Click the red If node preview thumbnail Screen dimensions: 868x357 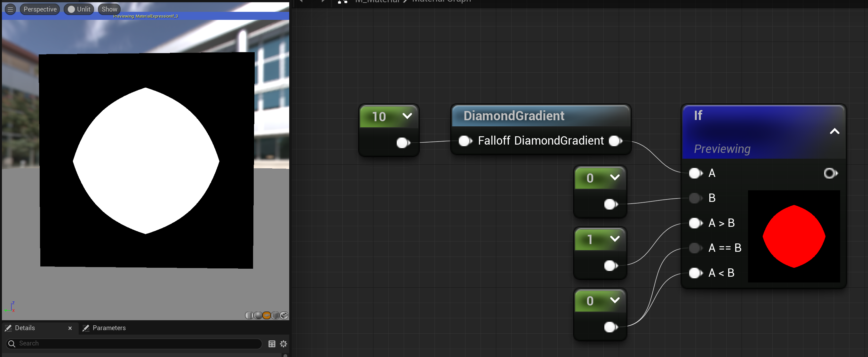click(x=793, y=236)
